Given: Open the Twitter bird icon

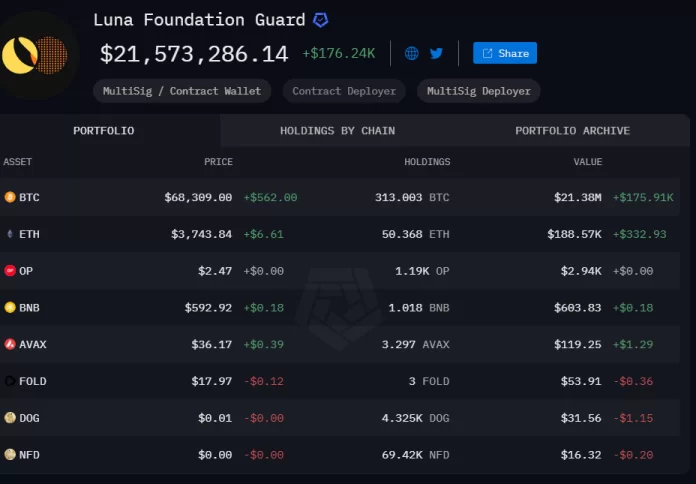Looking at the screenshot, I should point(437,53).
